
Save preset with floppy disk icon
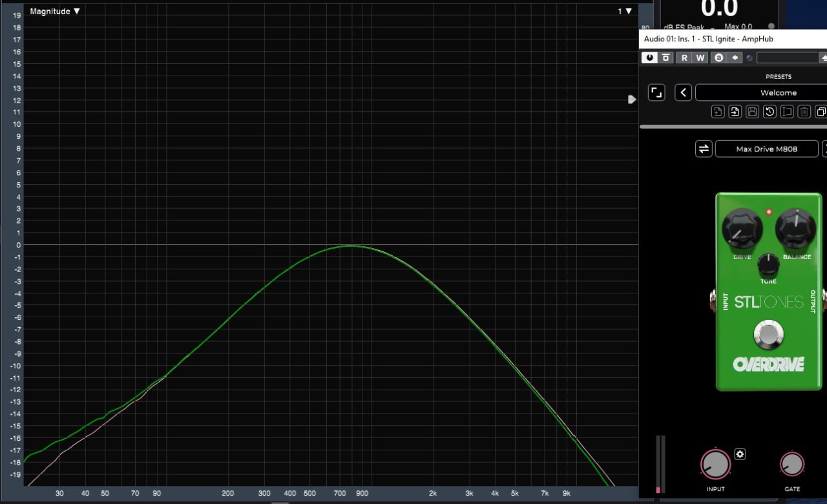pos(752,112)
